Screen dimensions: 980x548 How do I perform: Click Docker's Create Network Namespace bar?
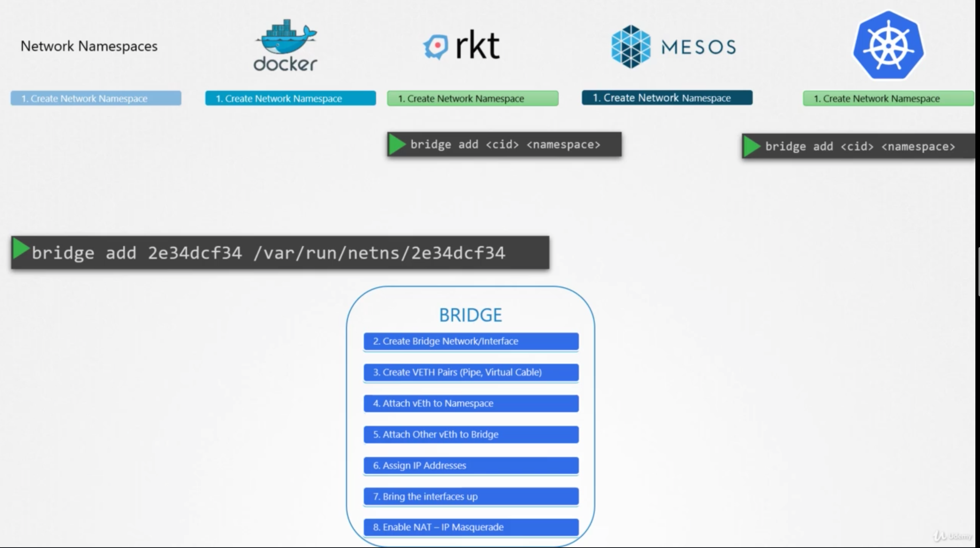290,99
